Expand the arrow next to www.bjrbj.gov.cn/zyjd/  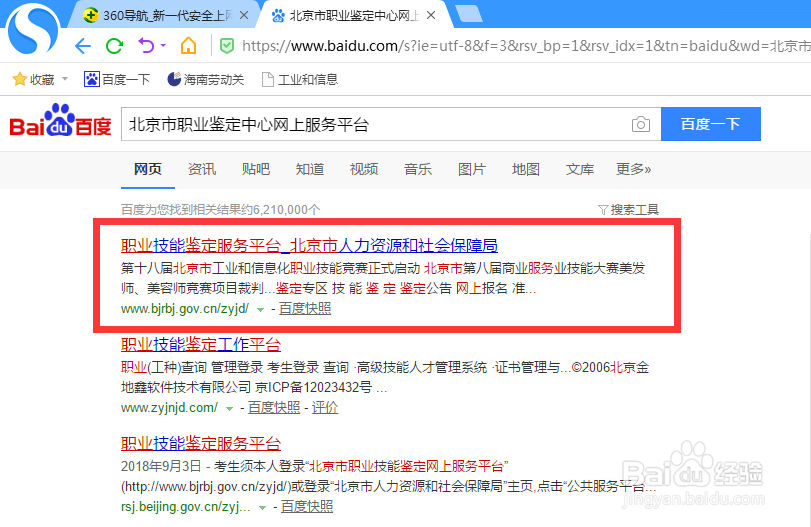(261, 310)
